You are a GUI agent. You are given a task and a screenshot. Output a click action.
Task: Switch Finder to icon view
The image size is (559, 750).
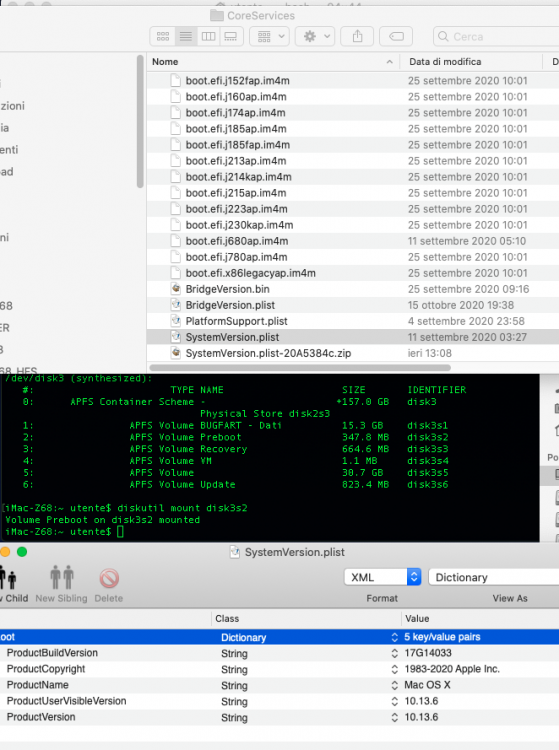[x=163, y=36]
